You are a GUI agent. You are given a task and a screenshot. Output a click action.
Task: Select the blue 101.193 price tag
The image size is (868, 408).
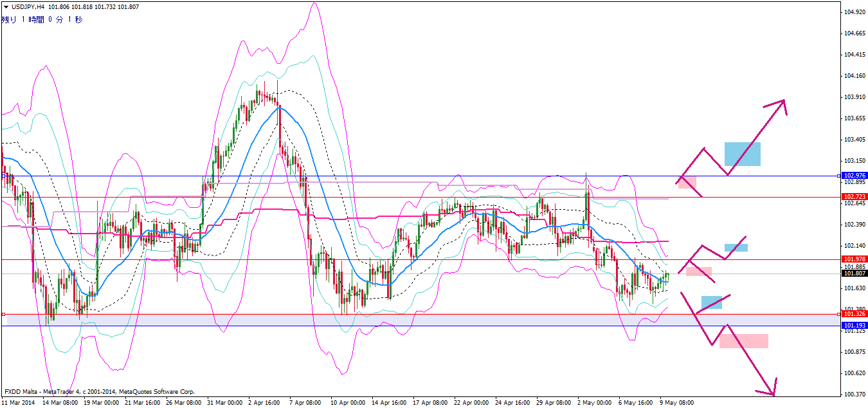[x=854, y=326]
